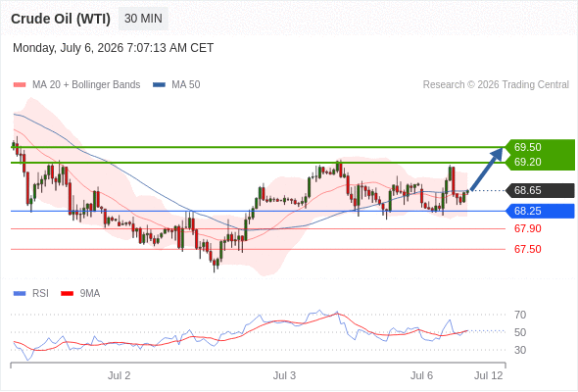Click the RSI 70 level label
The width and height of the screenshot is (578, 392).
click(x=520, y=315)
